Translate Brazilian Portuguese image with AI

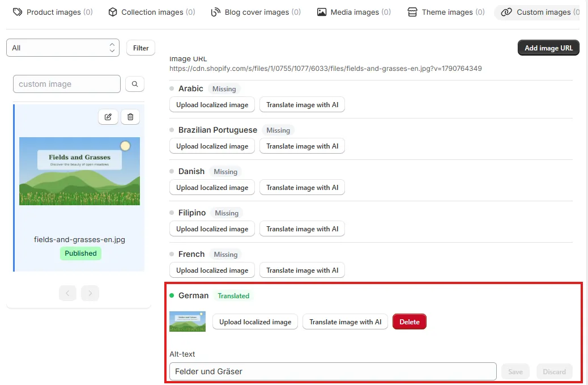[x=302, y=146]
